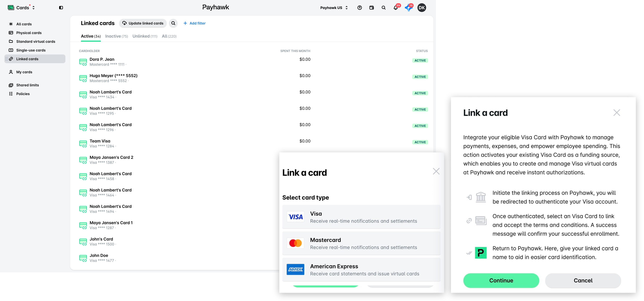Open the DK user avatar
The width and height of the screenshot is (644, 301).
tap(422, 8)
